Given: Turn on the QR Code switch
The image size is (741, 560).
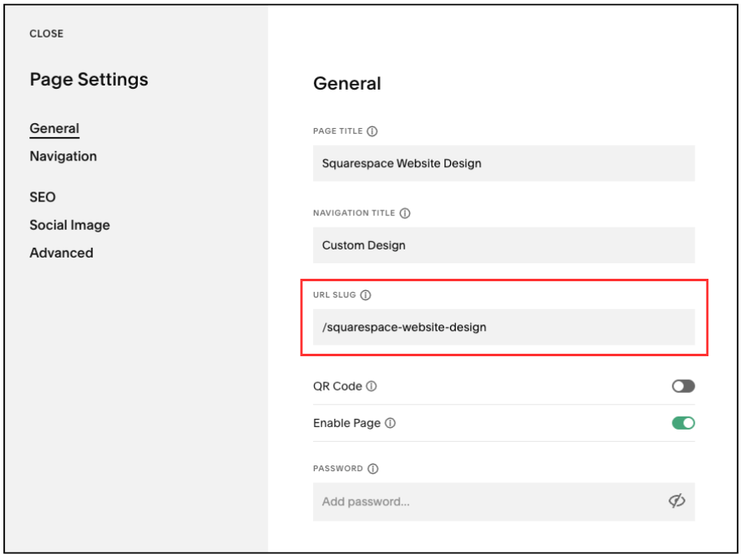Looking at the screenshot, I should pyautogui.click(x=683, y=386).
